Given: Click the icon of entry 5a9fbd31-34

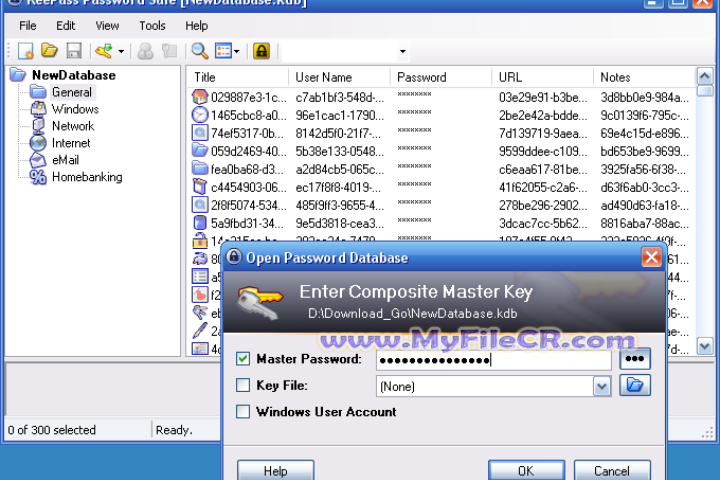Looking at the screenshot, I should [x=200, y=223].
